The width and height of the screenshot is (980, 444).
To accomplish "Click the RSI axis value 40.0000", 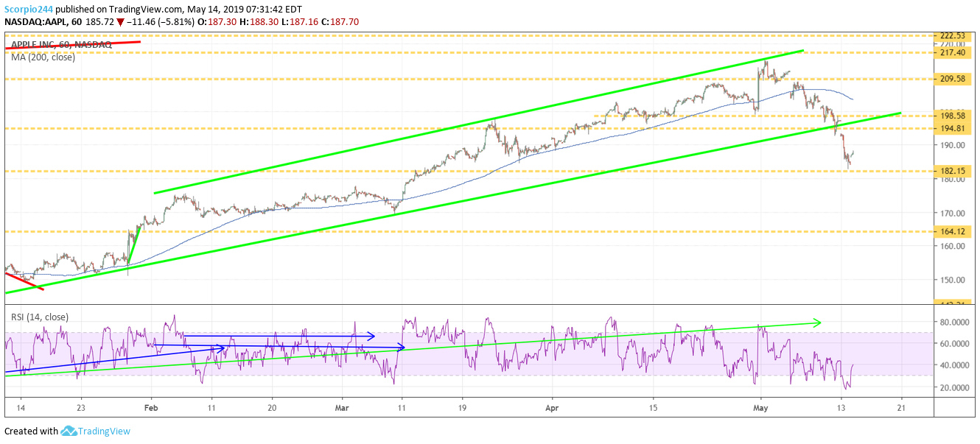I will click(x=954, y=365).
